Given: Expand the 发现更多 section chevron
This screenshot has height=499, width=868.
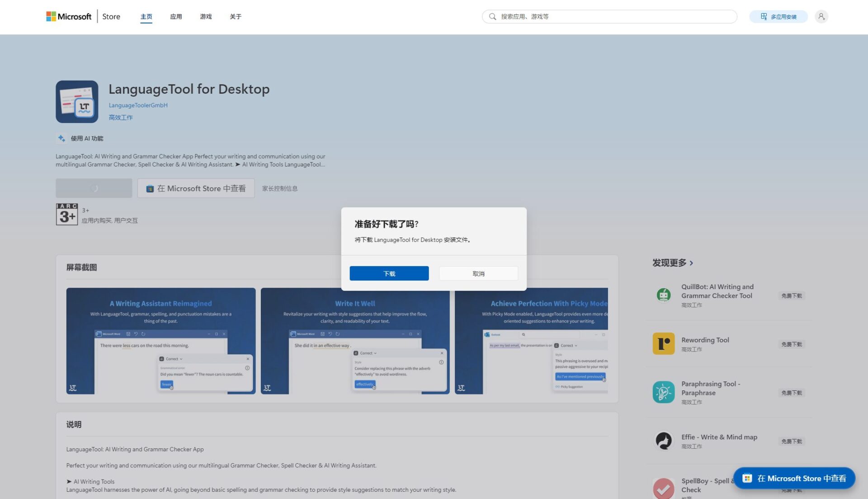Looking at the screenshot, I should point(691,263).
